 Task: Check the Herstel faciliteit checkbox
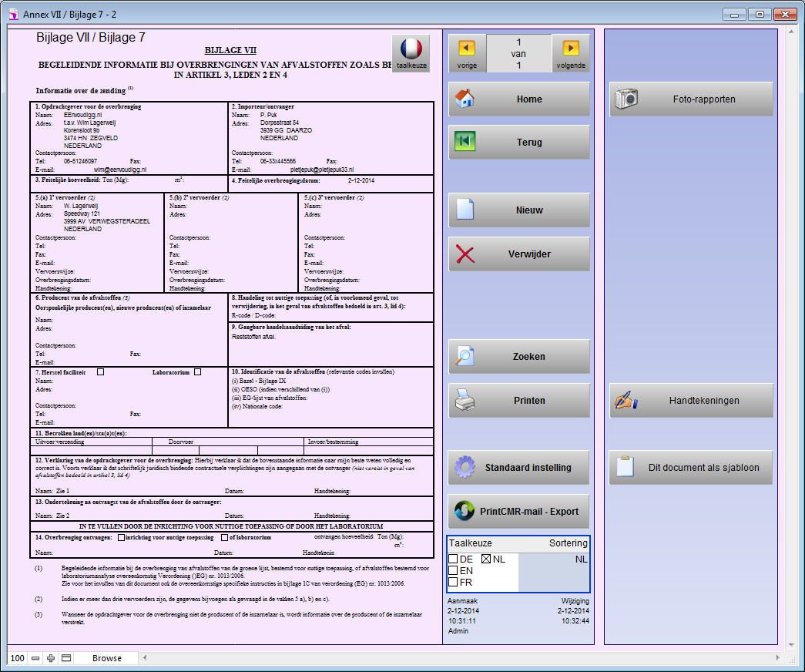99,371
